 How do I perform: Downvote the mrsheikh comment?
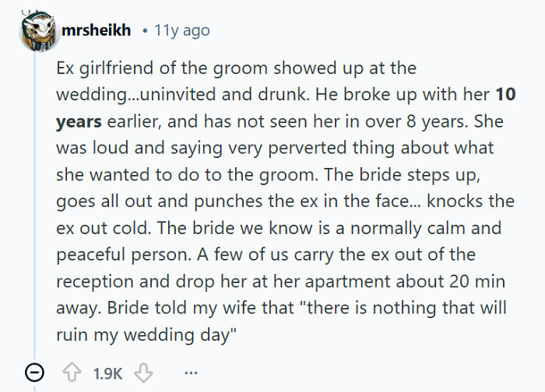(145, 373)
